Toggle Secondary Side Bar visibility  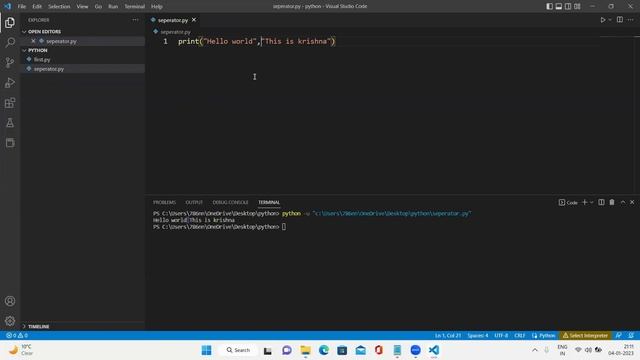pyautogui.click(x=568, y=6)
